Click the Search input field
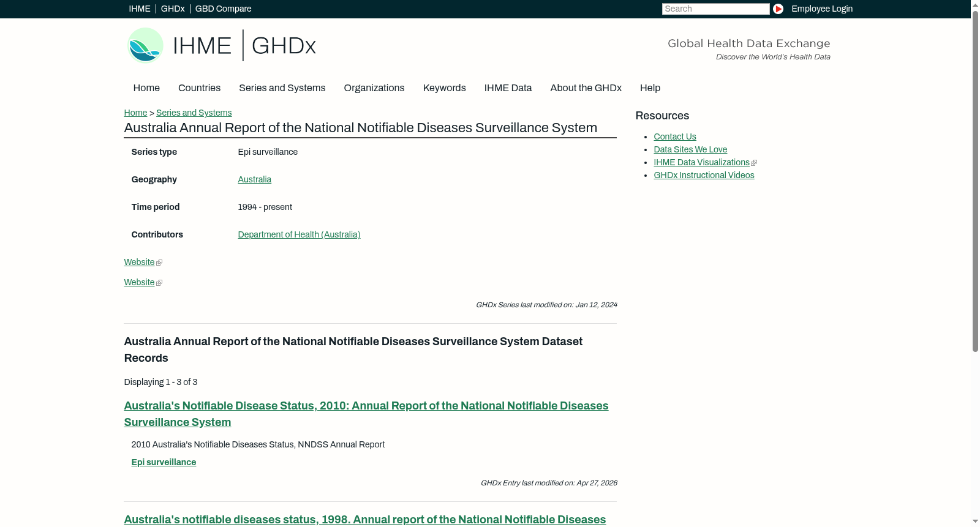980x527 pixels. point(715,9)
